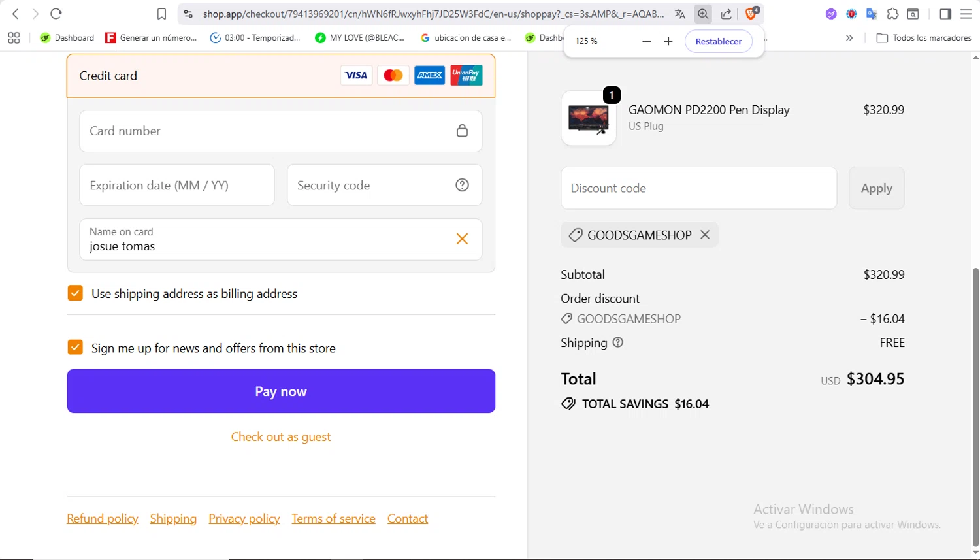The image size is (980, 560).
Task: Open the 'ubicacion de casa e...' bookmark
Action: coord(466,38)
